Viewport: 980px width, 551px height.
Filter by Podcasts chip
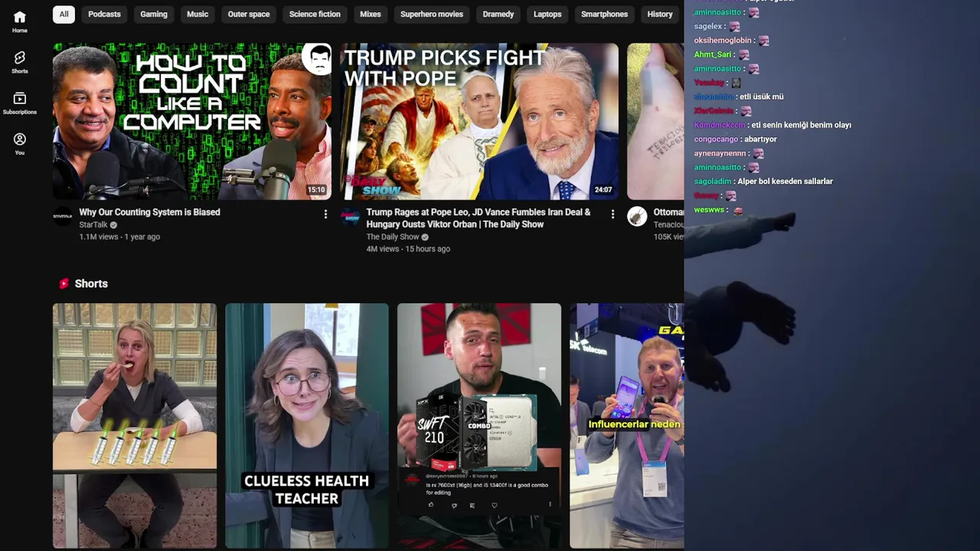[x=104, y=14]
